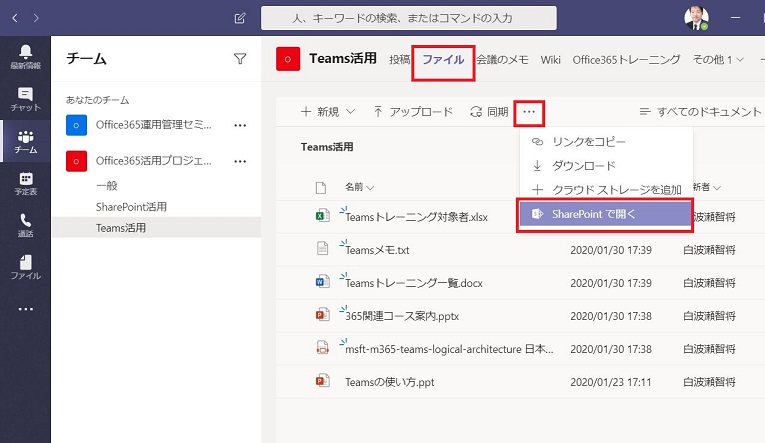765x443 pixels.
Task: Click the 同期 sync button
Action: click(x=489, y=112)
